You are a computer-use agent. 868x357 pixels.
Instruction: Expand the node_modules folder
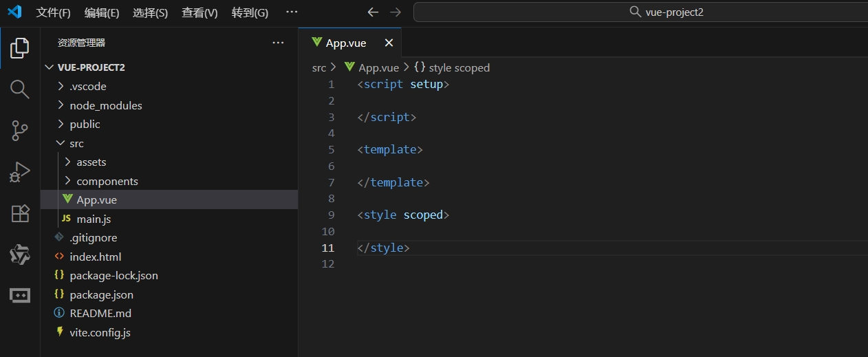(105, 106)
